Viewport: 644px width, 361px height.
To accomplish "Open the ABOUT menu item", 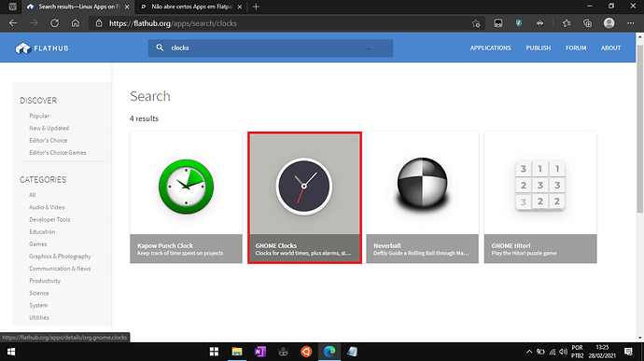I will click(610, 49).
